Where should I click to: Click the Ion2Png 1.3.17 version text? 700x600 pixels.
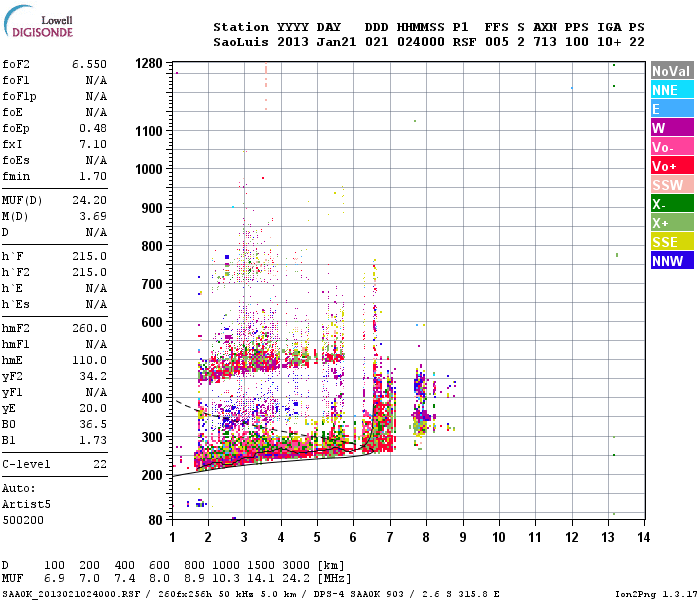coord(656,595)
